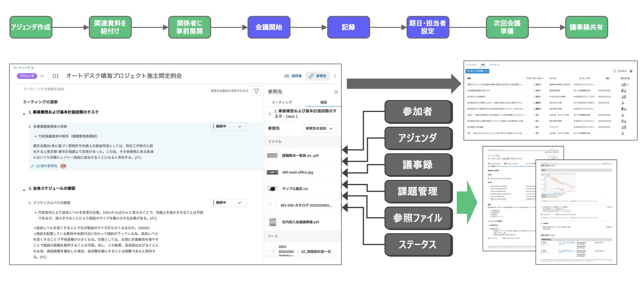Viewport: 644px width, 284px height.
Task: Switch to the ミーティング tab in the 参照先 panel
Action: (282, 102)
